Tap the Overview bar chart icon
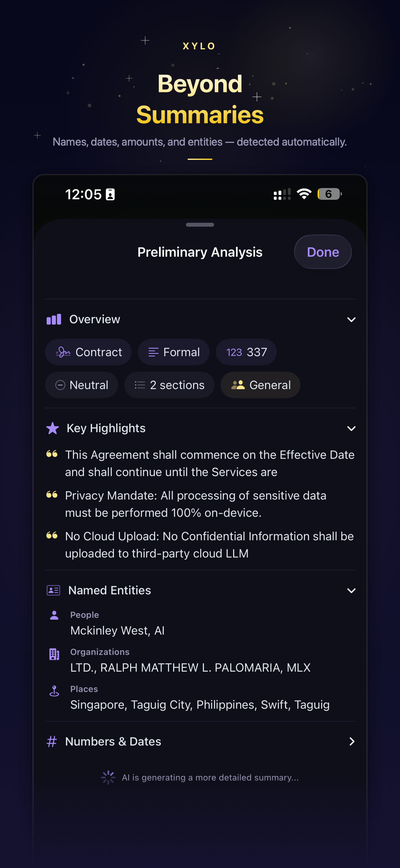 [54, 319]
